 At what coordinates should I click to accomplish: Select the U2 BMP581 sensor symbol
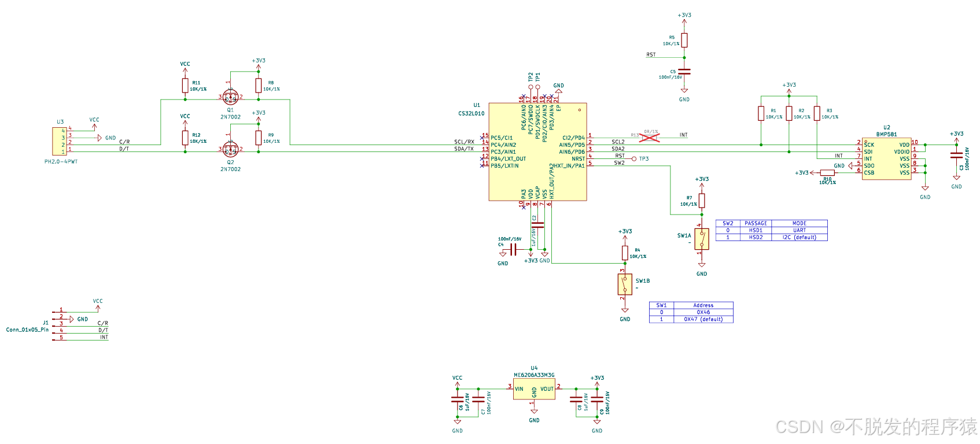coord(886,158)
